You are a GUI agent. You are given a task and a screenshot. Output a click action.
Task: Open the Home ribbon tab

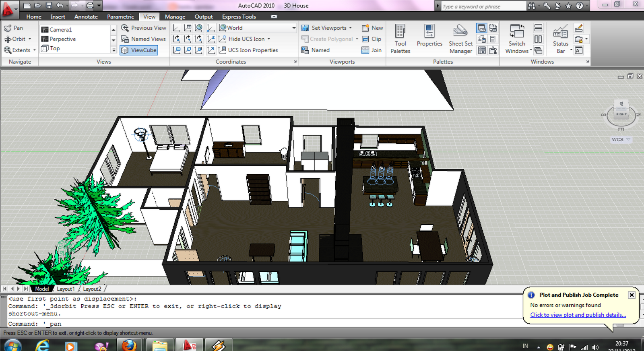34,17
